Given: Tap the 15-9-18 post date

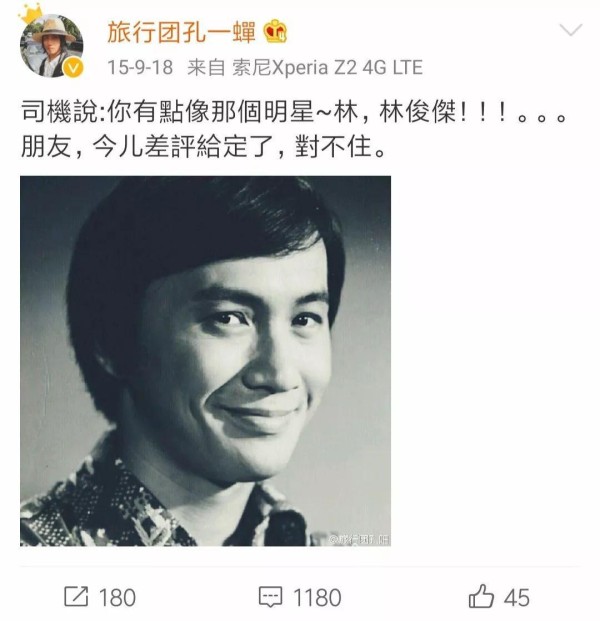Looking at the screenshot, I should 140,67.
